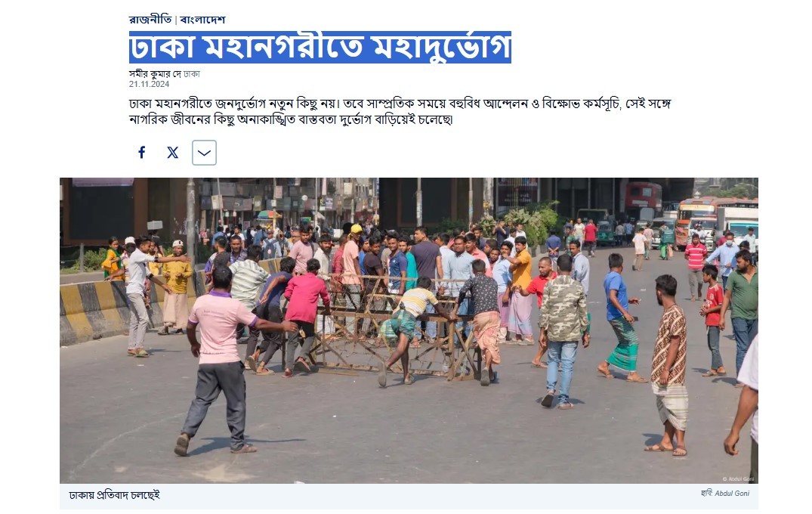
Task: Share the article on Facebook
Action: click(141, 153)
